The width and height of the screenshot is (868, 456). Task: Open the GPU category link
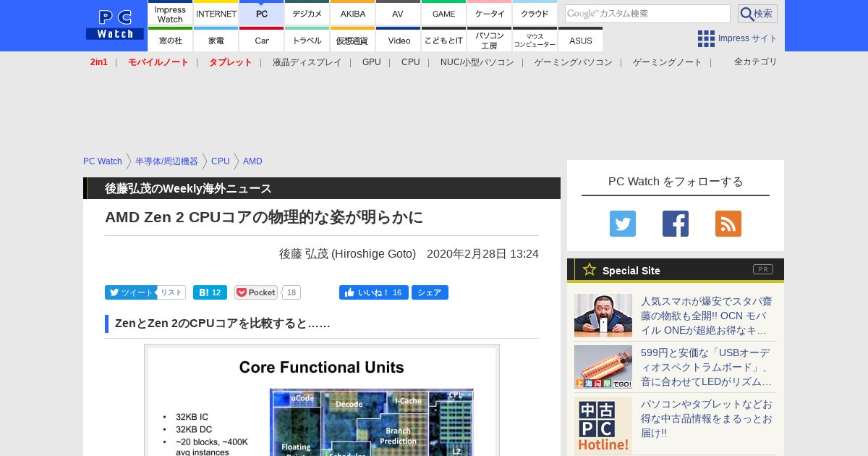[372, 62]
